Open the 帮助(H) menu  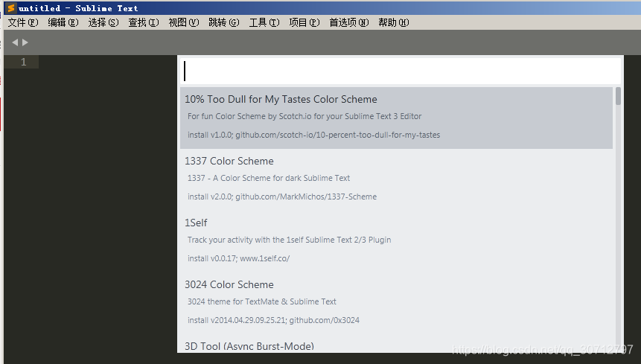point(393,22)
